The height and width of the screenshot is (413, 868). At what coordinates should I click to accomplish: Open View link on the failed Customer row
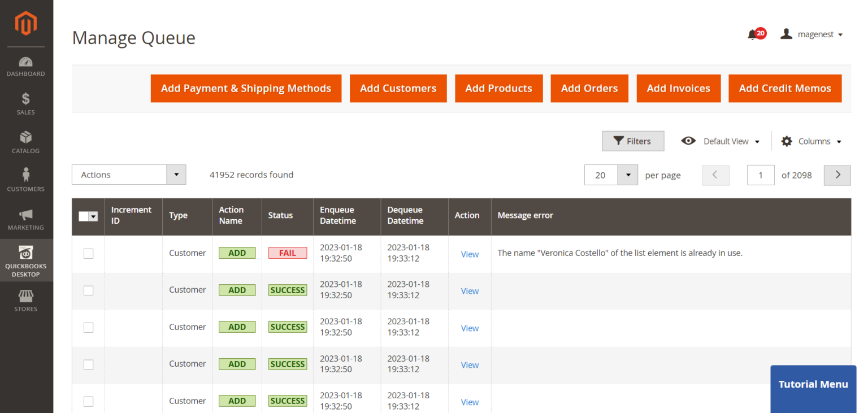click(470, 254)
